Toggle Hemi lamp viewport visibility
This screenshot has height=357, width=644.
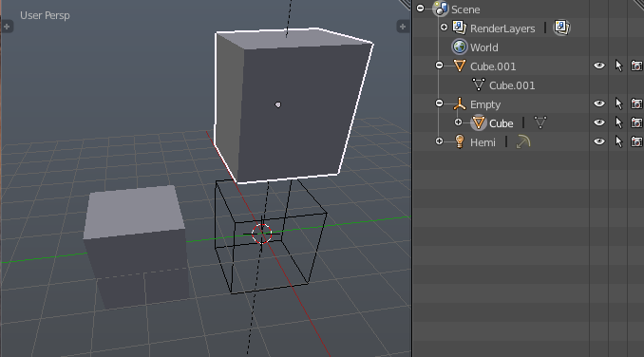pos(598,141)
